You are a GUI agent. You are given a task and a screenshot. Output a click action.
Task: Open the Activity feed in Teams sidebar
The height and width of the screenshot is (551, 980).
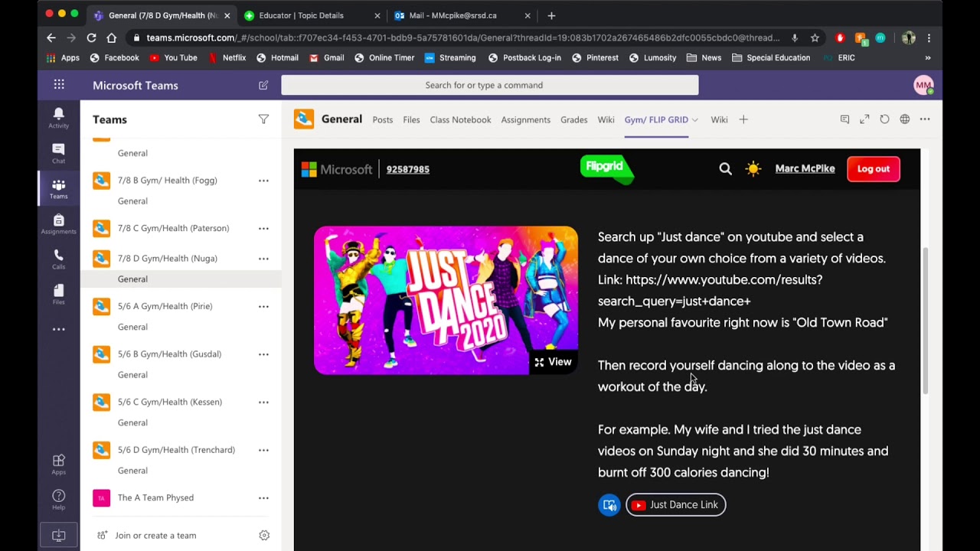click(58, 118)
